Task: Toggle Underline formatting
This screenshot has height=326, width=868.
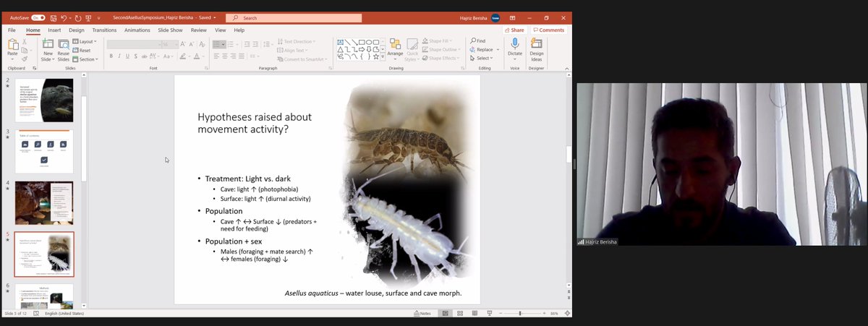Action: point(127,56)
